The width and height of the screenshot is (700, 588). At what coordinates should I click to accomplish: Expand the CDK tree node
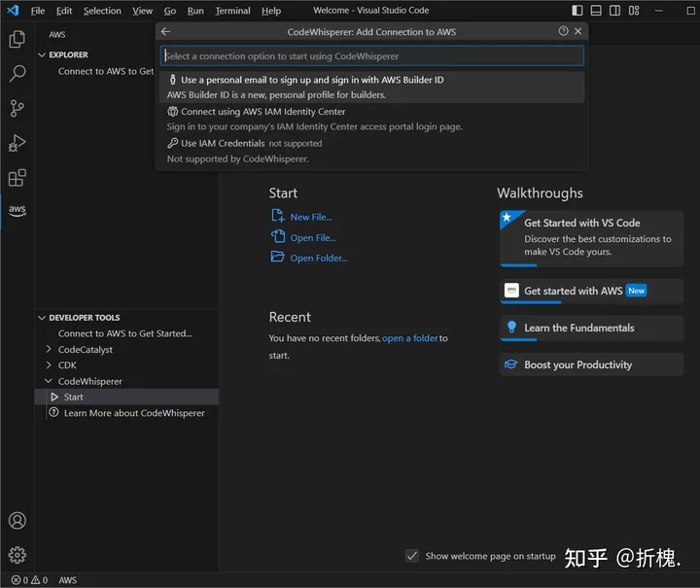tap(50, 365)
